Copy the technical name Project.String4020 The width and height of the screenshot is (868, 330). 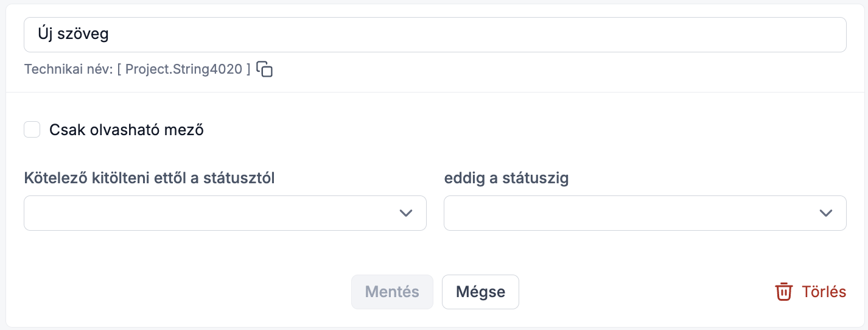pyautogui.click(x=264, y=69)
